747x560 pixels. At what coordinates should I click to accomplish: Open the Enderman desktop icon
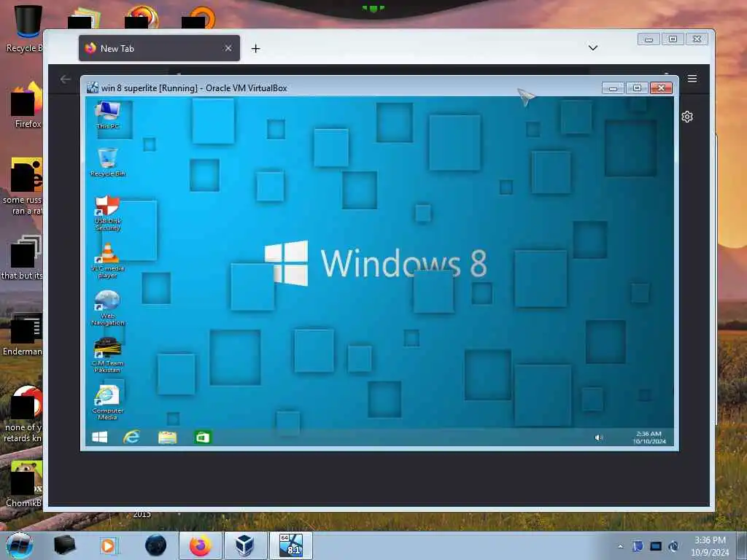coord(23,334)
